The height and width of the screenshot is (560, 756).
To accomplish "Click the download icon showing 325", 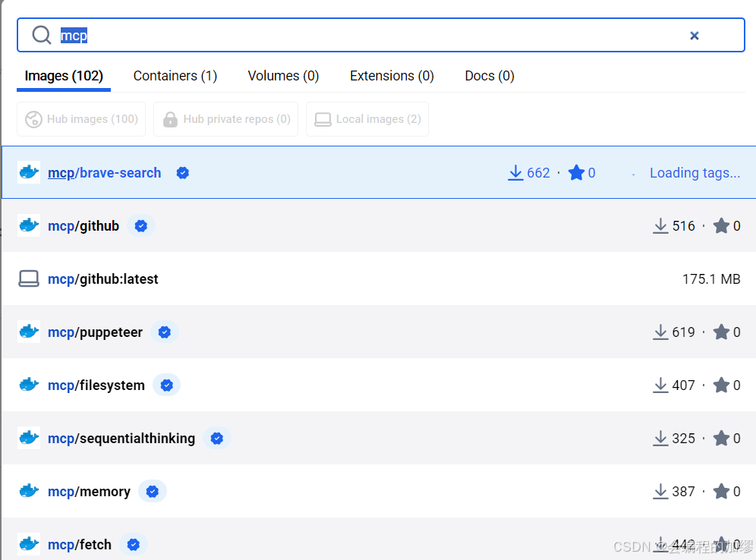I will point(660,438).
